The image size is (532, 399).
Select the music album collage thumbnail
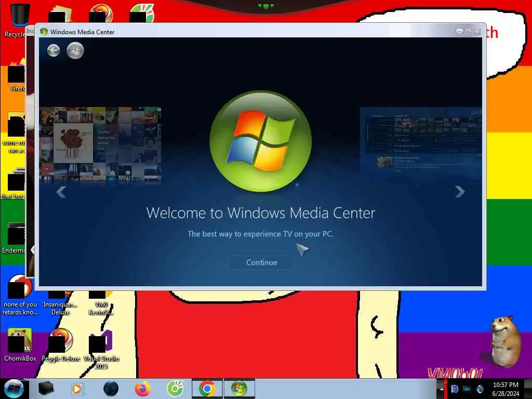tap(100, 145)
